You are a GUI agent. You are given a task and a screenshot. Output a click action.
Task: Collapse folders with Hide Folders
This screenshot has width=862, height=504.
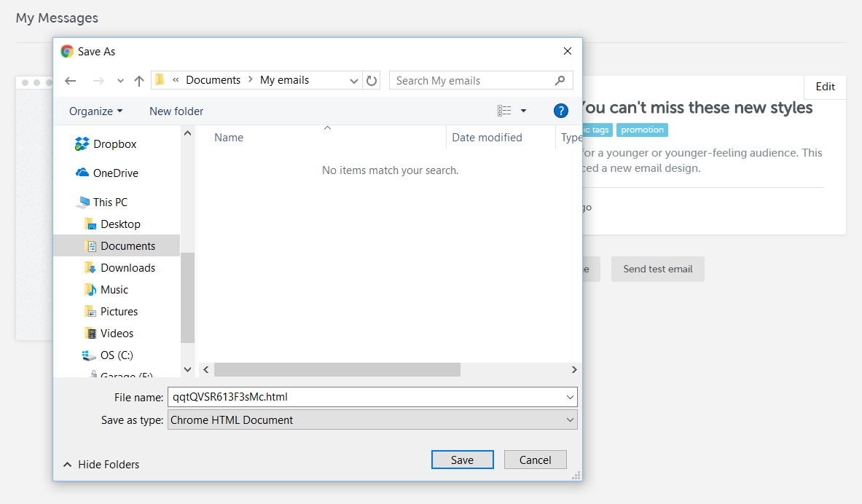102,465
